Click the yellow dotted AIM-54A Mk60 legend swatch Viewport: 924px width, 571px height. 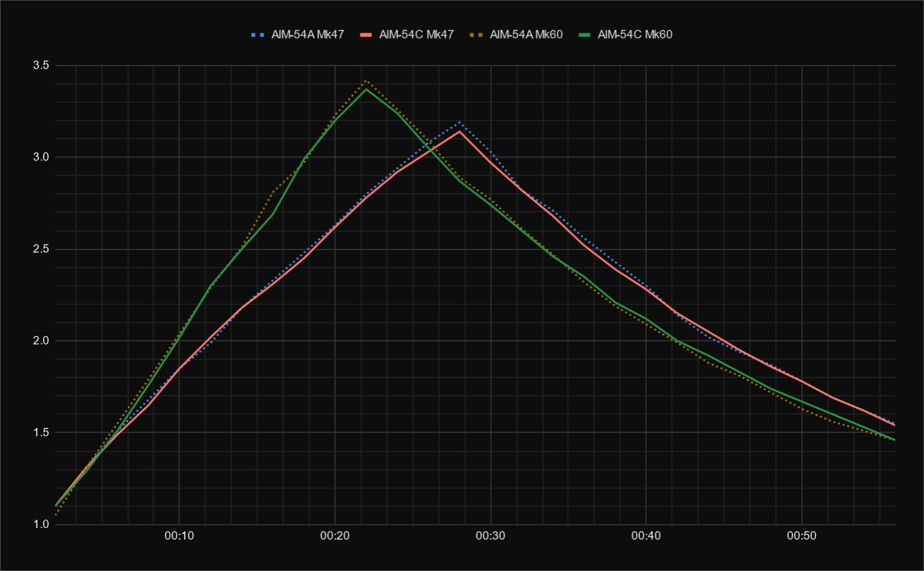476,35
